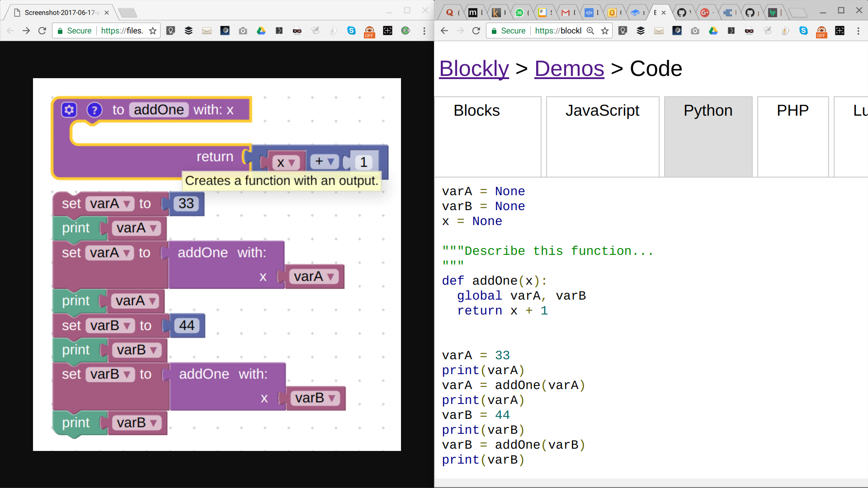This screenshot has width=868, height=488.
Task: Click the OFF extension icon in left browser
Action: click(369, 31)
